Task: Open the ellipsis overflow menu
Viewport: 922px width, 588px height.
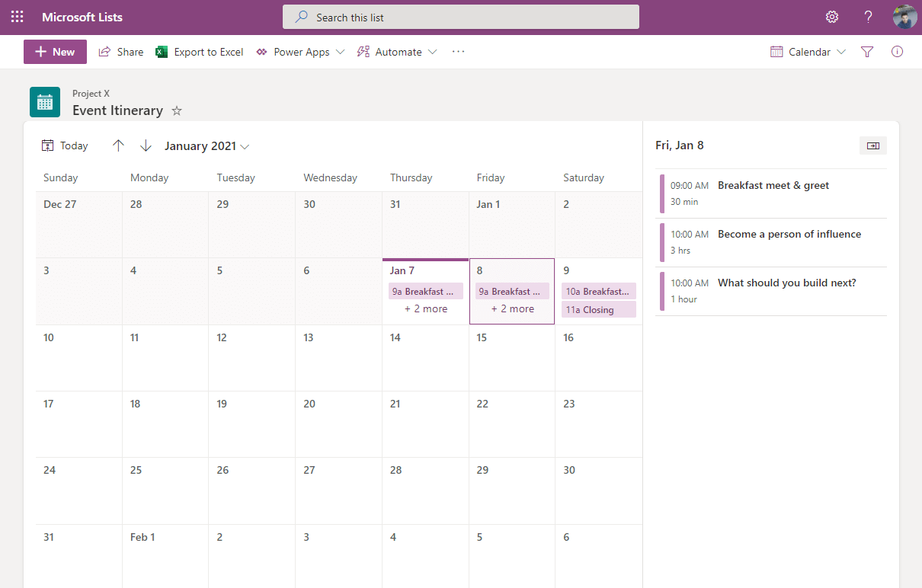Action: point(458,51)
